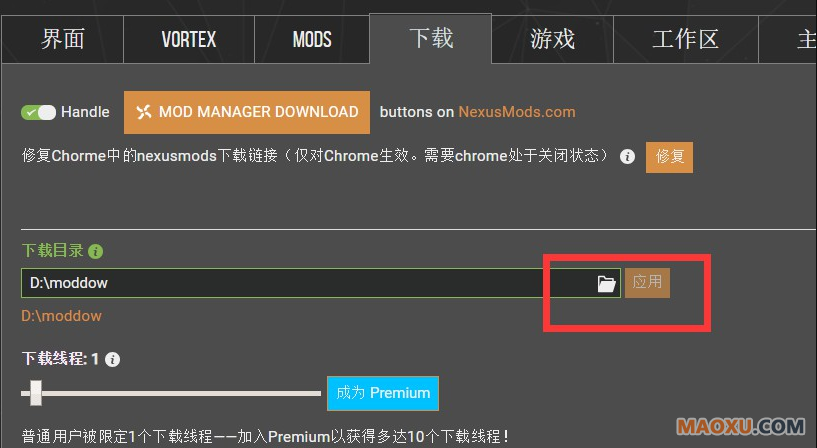Click the 修复 button
Screen dimensions: 817x448
click(669, 157)
